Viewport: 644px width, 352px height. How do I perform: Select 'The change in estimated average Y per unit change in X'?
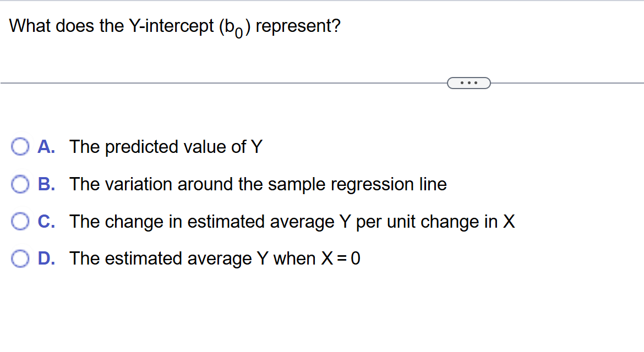point(292,222)
